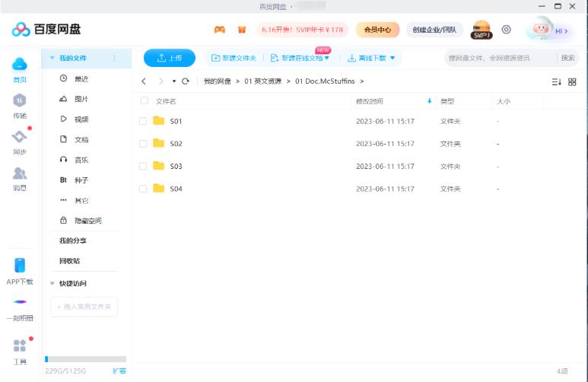The image size is (588, 382).
Task: Click the APP下载 phone icon
Action: pyautogui.click(x=20, y=266)
